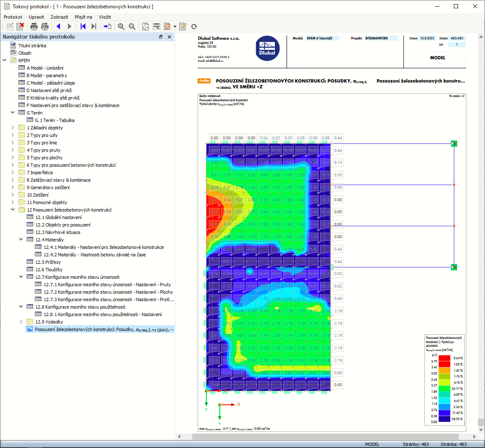Click the orange Grafika tag

[204, 81]
